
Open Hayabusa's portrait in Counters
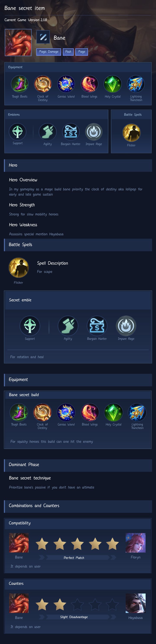(x=136, y=603)
